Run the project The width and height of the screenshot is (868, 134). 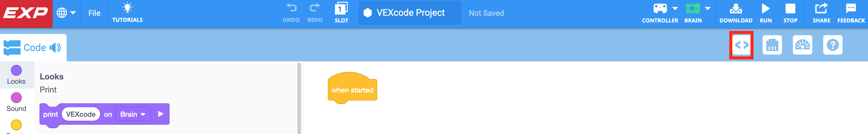[x=766, y=13]
